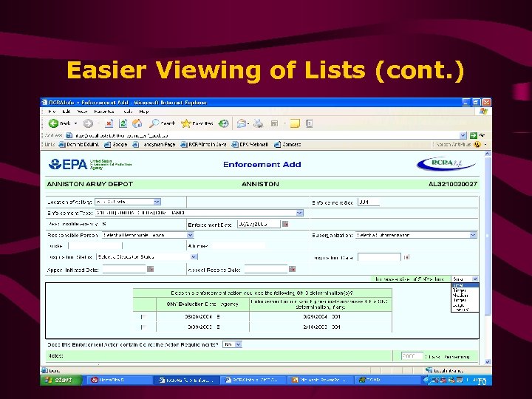The width and height of the screenshot is (532, 399).
Task: Open the EPA Webmail link
Action: tap(250, 145)
